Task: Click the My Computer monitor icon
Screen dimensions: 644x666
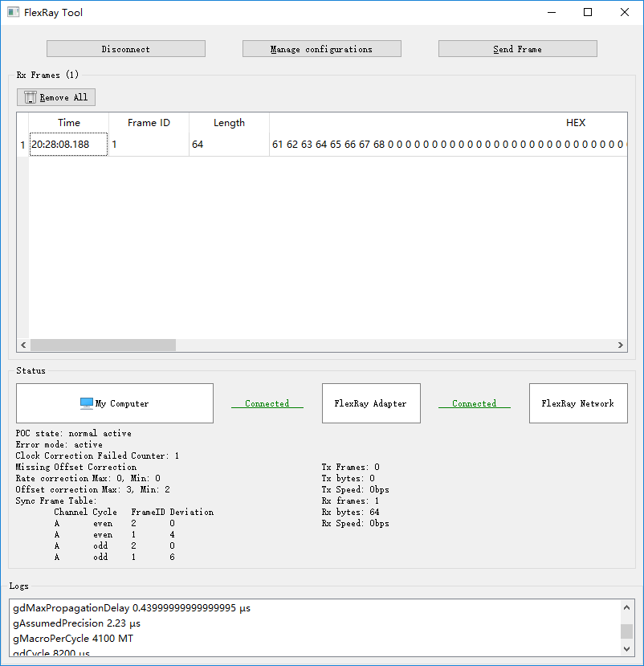Action: point(86,403)
